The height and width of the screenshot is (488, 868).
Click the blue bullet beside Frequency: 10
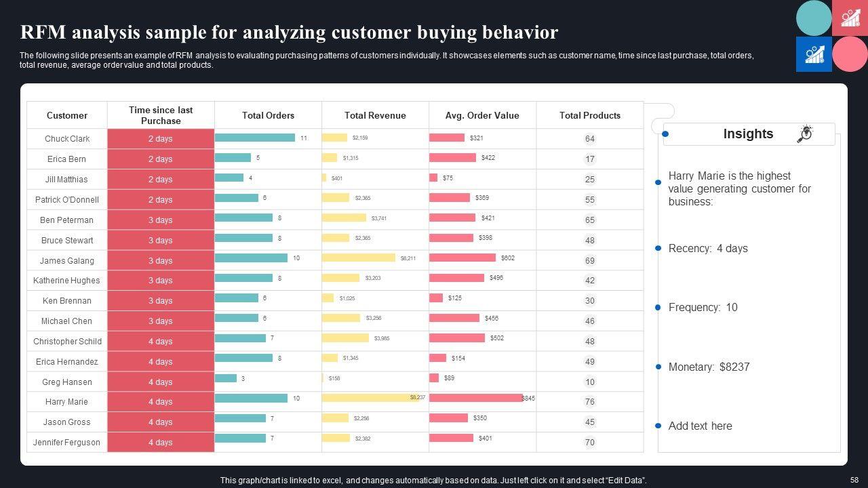pos(658,308)
